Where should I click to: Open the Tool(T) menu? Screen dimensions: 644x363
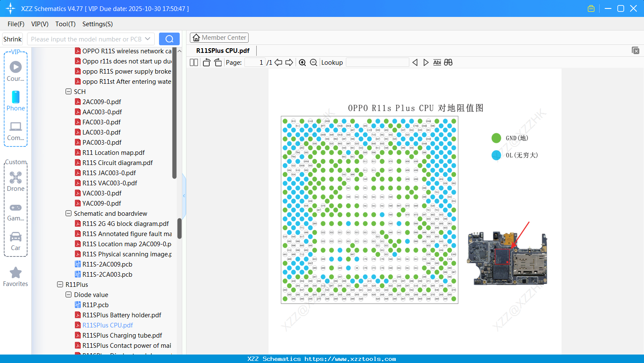pos(66,24)
